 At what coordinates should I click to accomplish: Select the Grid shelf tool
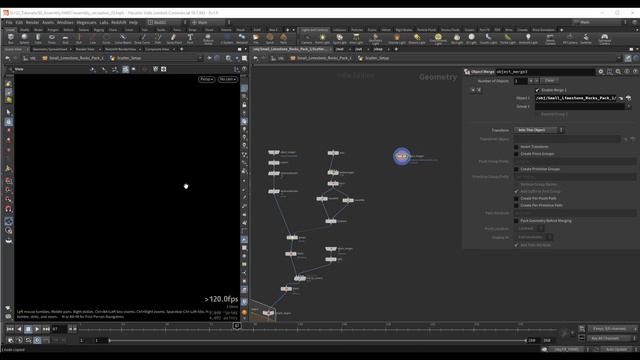(x=65, y=39)
